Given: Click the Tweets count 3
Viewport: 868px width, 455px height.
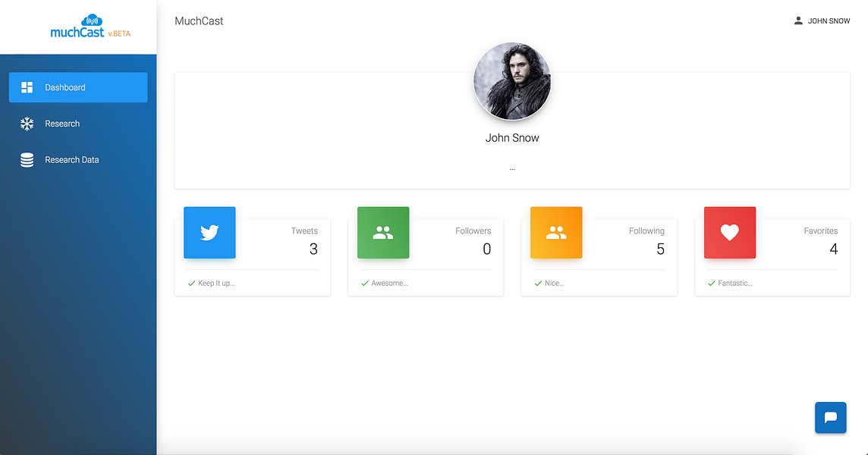Looking at the screenshot, I should coord(313,249).
